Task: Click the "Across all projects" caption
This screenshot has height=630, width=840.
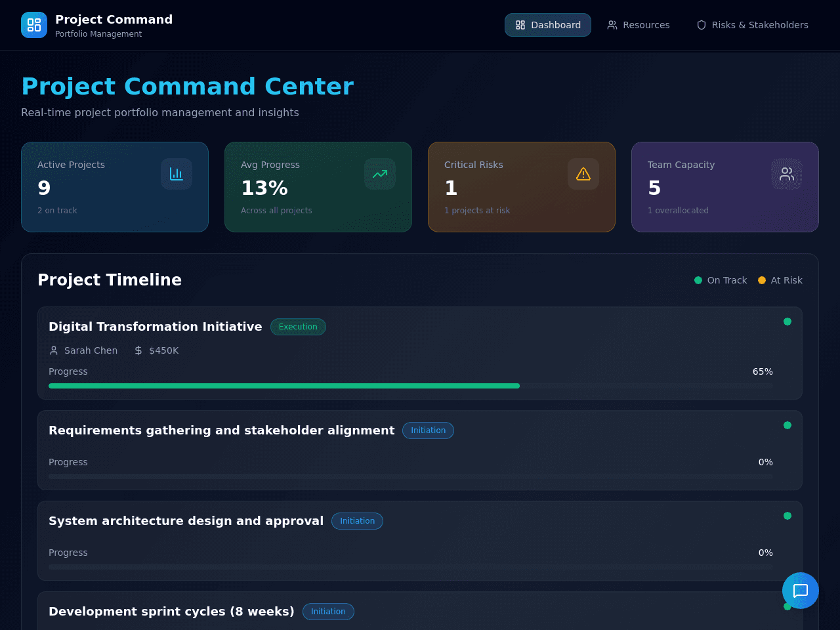Action: 276,211
